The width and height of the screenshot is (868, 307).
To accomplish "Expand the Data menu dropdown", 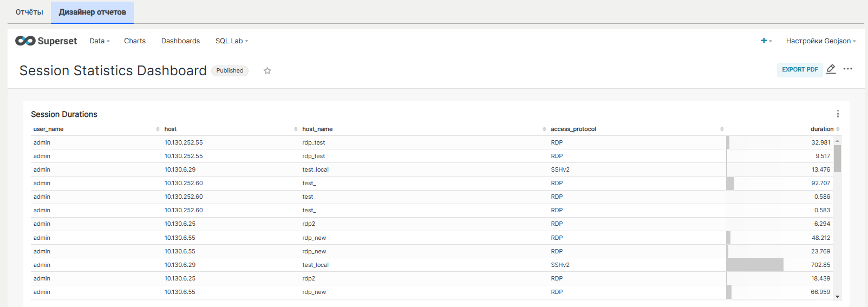I will click(x=100, y=41).
